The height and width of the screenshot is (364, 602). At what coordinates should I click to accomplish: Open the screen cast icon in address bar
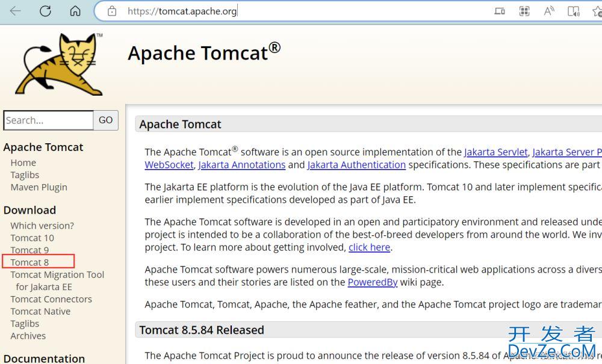[500, 11]
